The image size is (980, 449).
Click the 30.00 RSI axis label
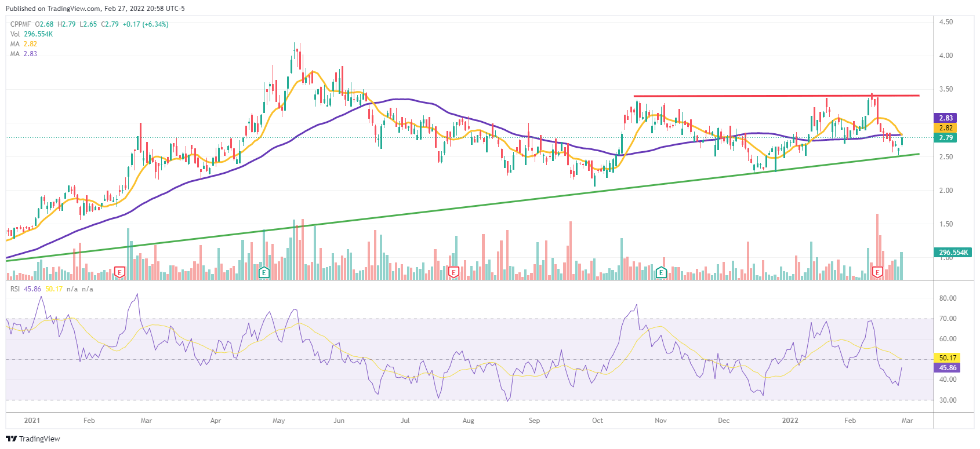948,400
